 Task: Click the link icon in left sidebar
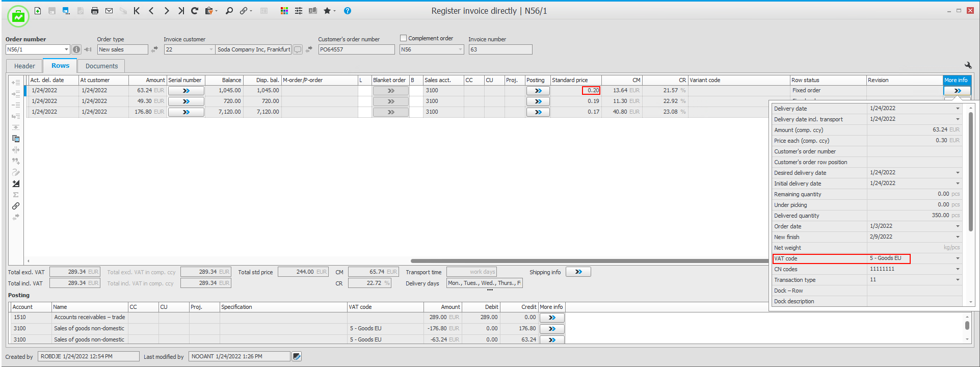coord(16,206)
